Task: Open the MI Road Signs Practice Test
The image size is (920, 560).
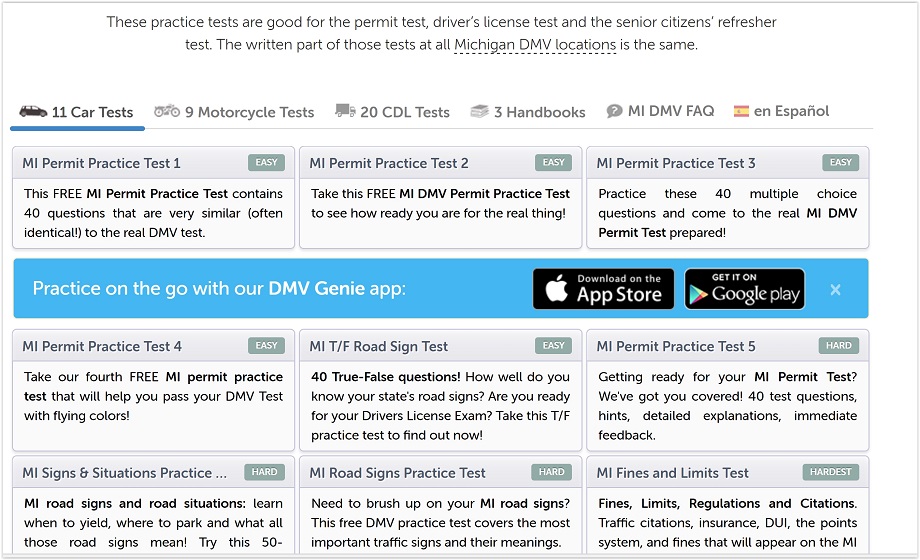Action: pyautogui.click(x=397, y=473)
